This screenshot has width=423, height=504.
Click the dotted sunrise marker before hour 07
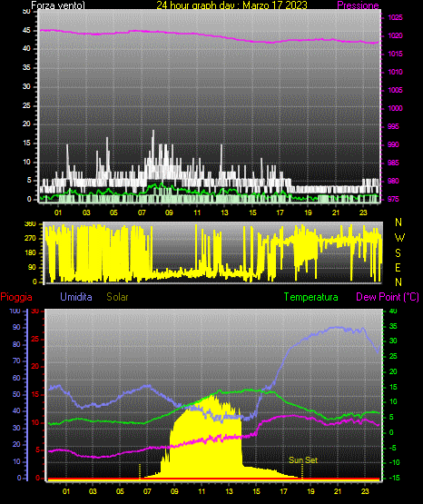tap(140, 471)
